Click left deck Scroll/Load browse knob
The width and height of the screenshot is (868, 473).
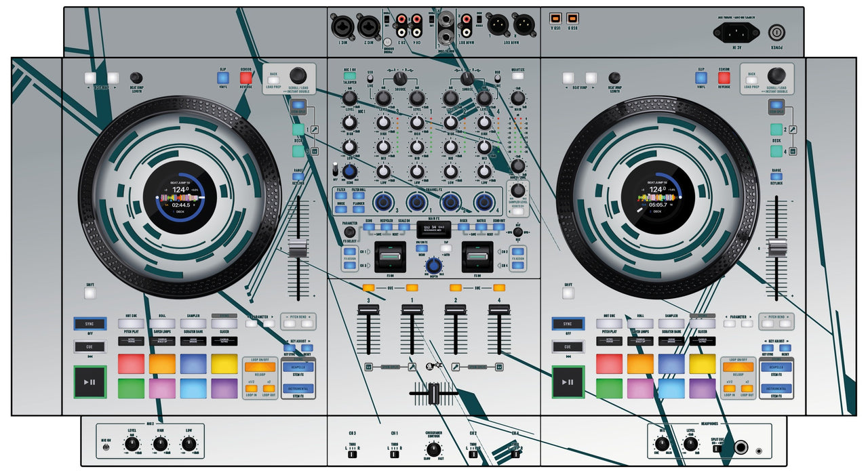point(298,75)
